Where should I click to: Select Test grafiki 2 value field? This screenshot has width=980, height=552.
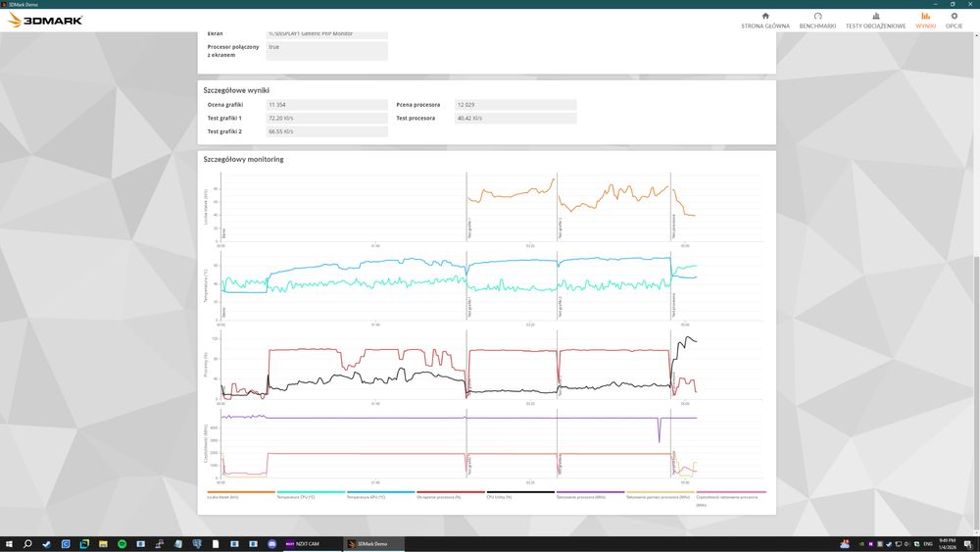tap(327, 132)
